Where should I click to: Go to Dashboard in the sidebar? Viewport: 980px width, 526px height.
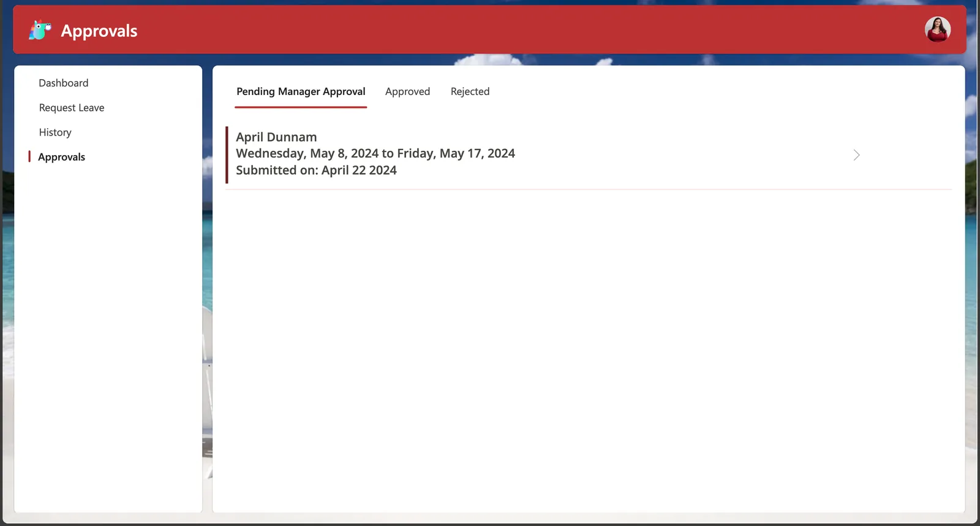pyautogui.click(x=64, y=83)
